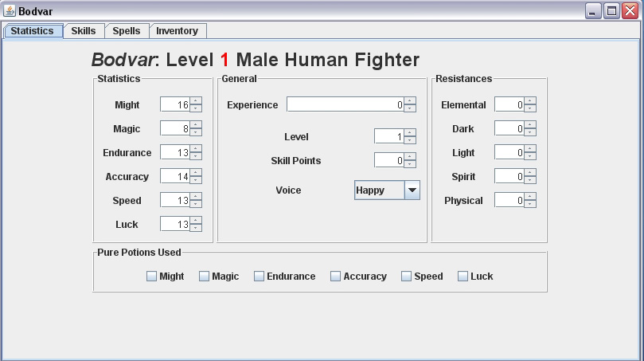The image size is (644, 361).
Task: Click the Java icon in title bar
Action: [9, 10]
